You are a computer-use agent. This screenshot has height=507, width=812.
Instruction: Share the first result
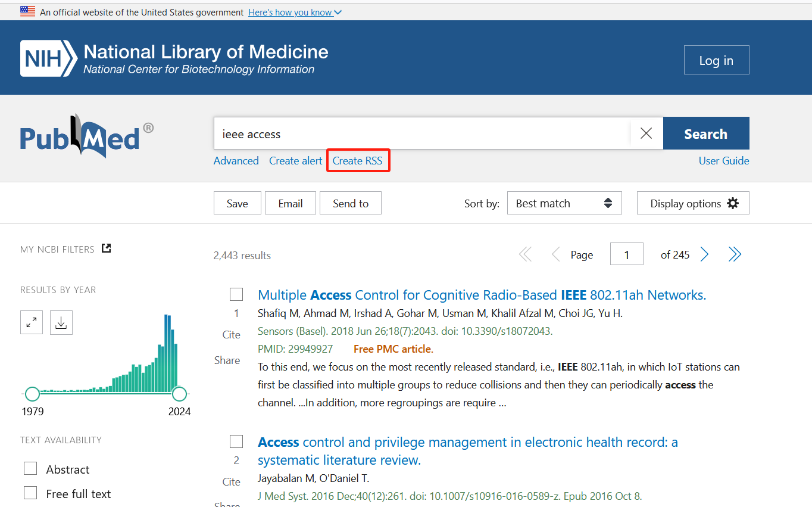pyautogui.click(x=227, y=360)
